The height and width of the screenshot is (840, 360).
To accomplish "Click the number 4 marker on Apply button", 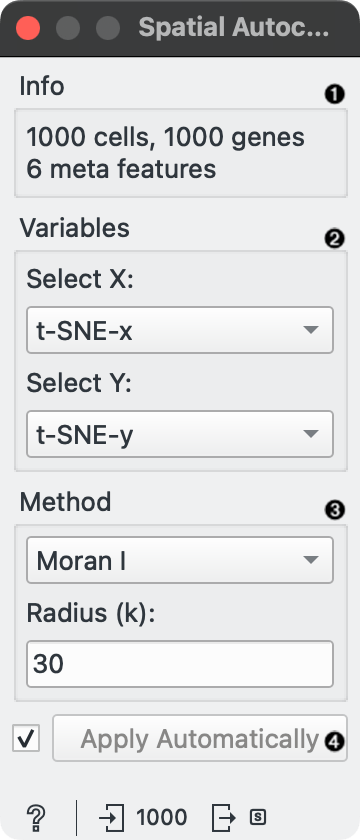I will 335,741.
